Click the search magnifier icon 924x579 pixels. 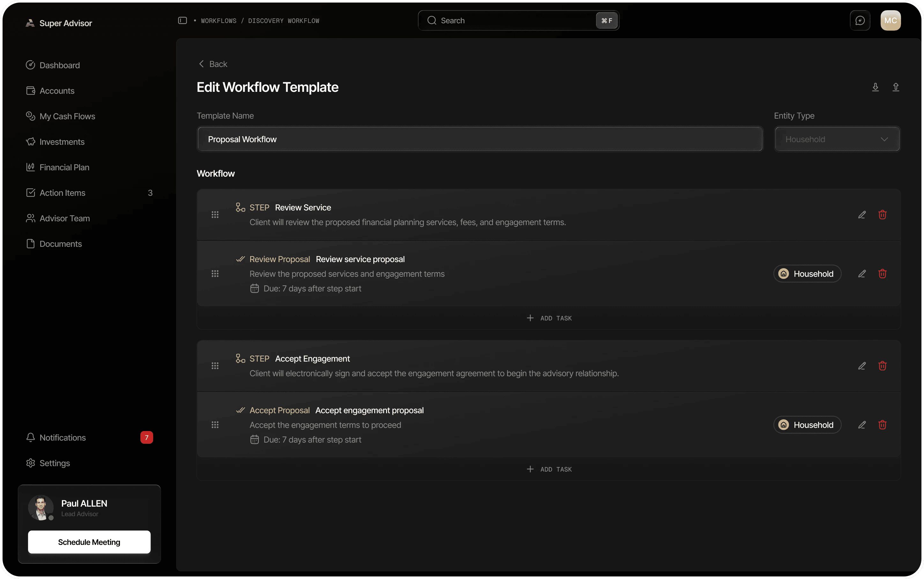432,20
